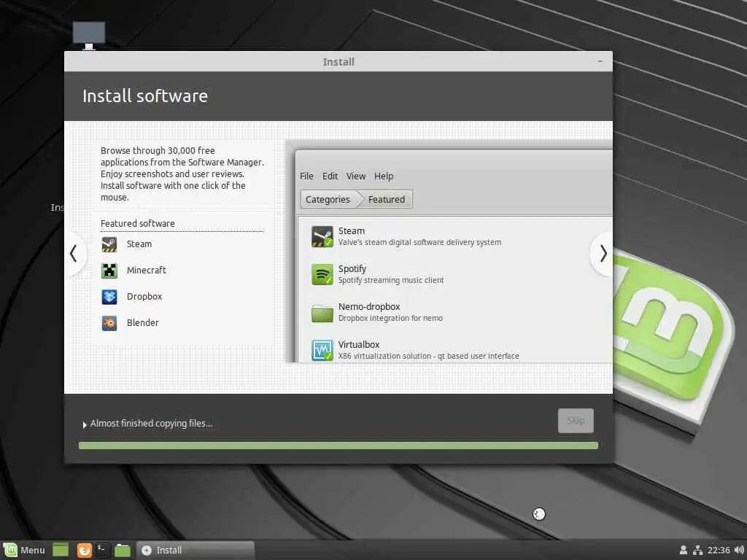Click the Steam icon in Featured software
This screenshot has height=560, width=747.
click(109, 244)
